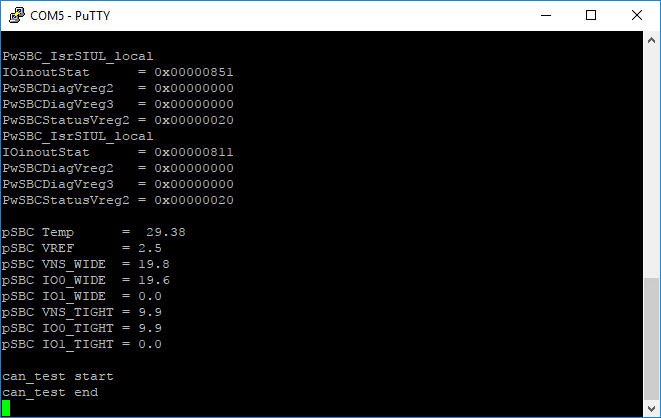Close the COM5 PuTTY session window

636,15
